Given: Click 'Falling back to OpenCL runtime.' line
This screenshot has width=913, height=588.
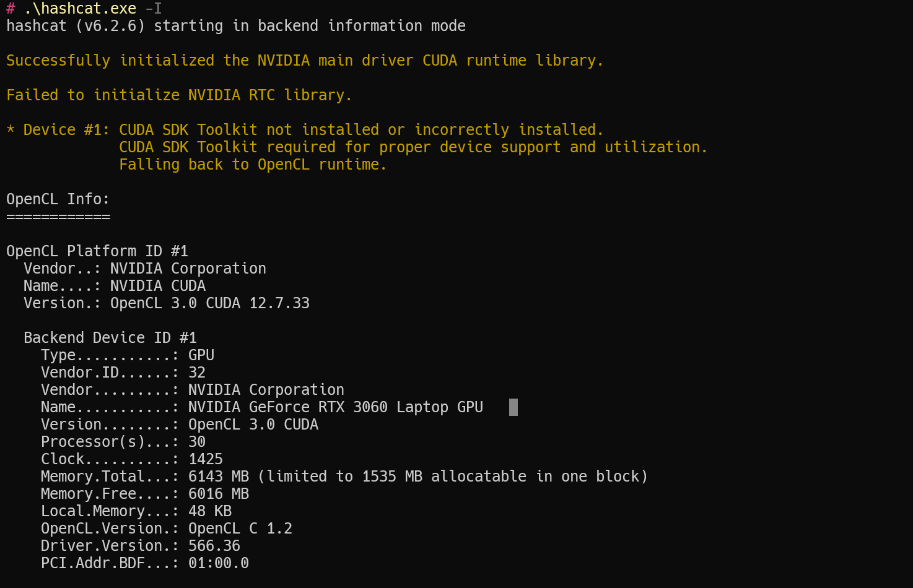Looking at the screenshot, I should [253, 165].
